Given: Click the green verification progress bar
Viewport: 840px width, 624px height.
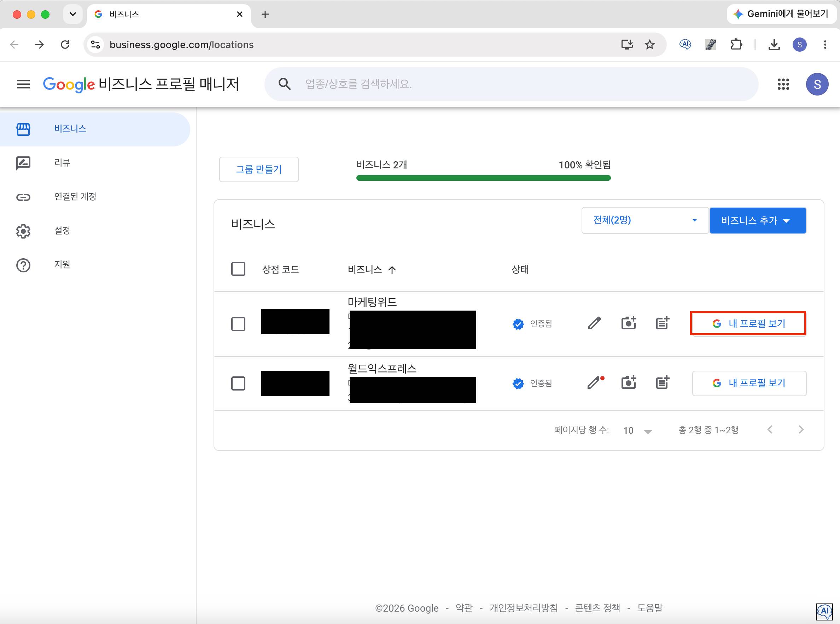Looking at the screenshot, I should (483, 178).
